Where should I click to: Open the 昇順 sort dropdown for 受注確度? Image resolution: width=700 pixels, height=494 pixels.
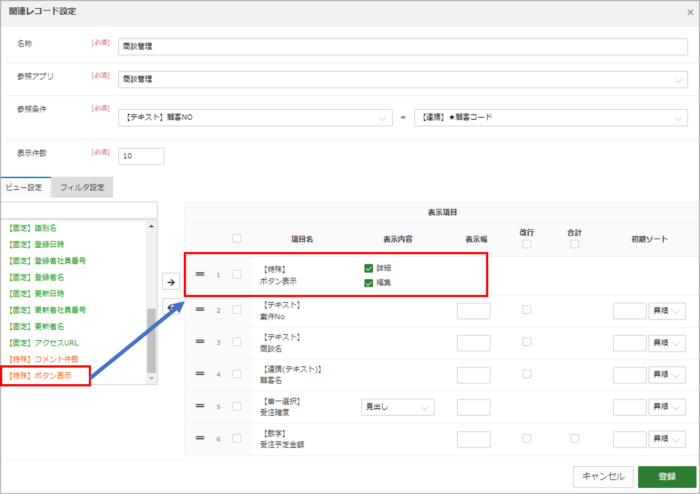click(667, 407)
